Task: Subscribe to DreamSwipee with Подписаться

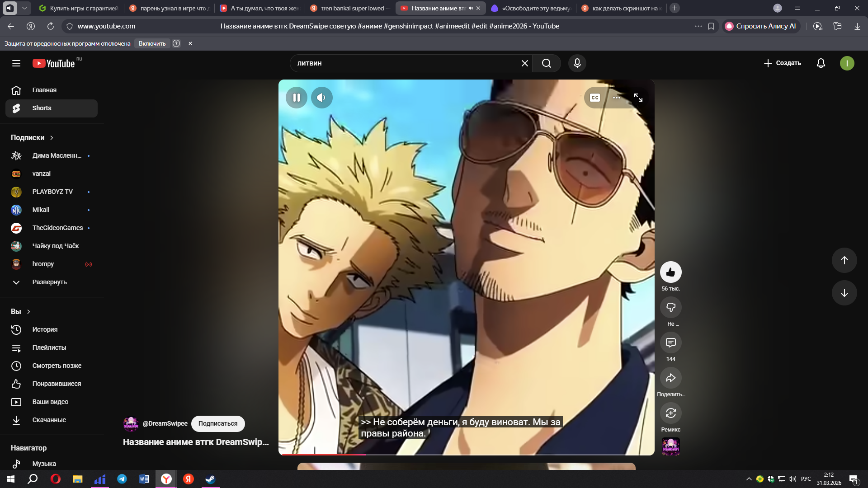Action: coord(217,423)
